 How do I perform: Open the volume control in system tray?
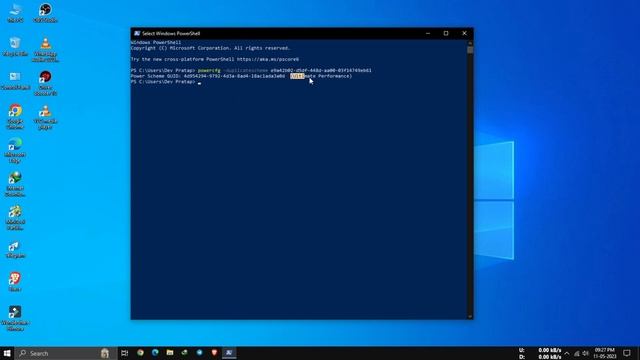click(x=586, y=353)
